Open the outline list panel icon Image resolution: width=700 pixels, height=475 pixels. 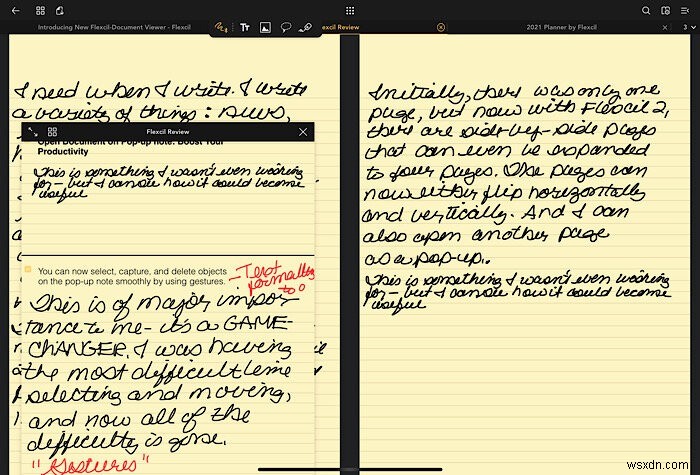pos(684,10)
